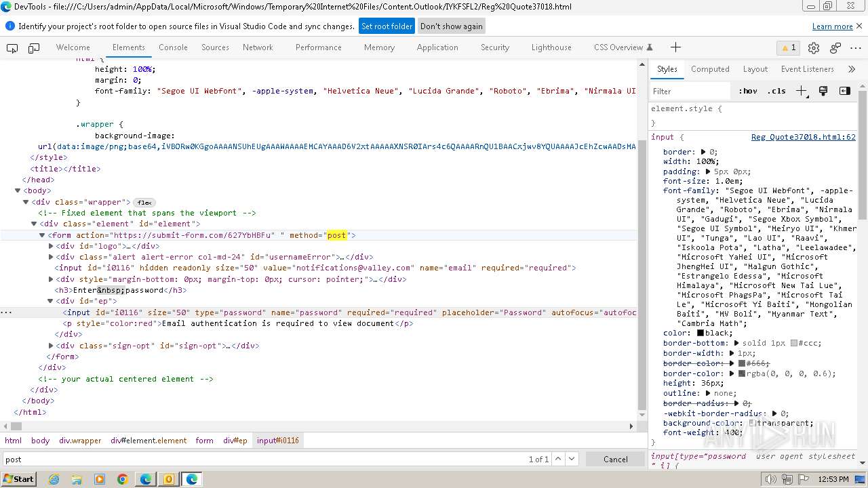Expand the sign-opt div node
868x488 pixels.
[51, 346]
